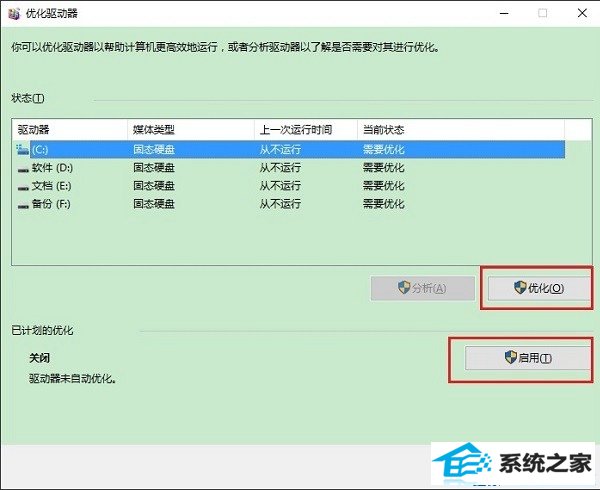Screen dimensions: 600x490
Task: Sort by 当前状态 column header
Action: click(x=461, y=130)
